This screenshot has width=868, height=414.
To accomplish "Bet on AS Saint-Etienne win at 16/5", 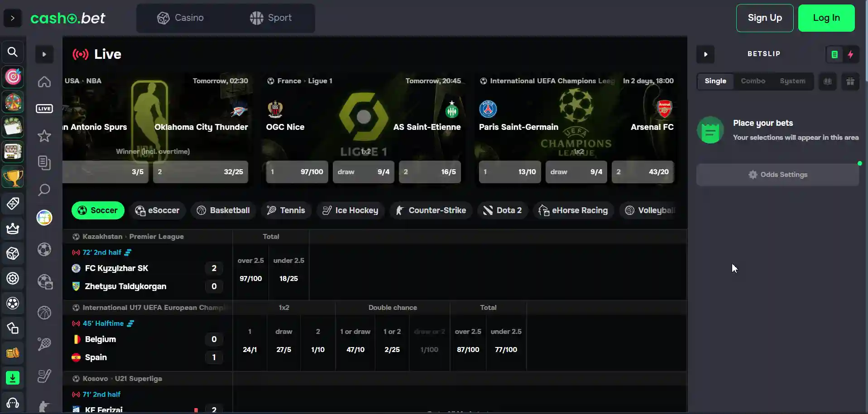I will (430, 172).
